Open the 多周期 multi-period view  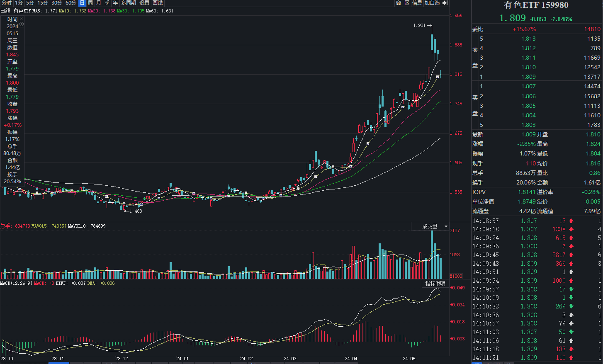pos(129,3)
